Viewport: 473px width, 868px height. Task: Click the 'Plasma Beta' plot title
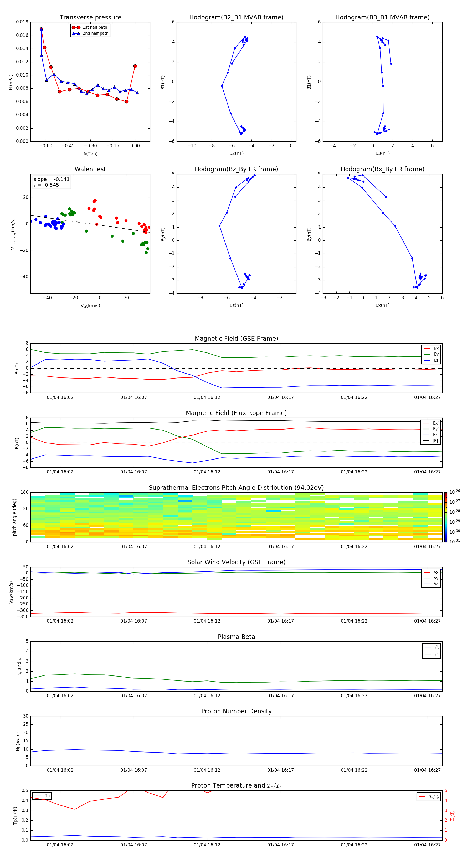tap(236, 637)
